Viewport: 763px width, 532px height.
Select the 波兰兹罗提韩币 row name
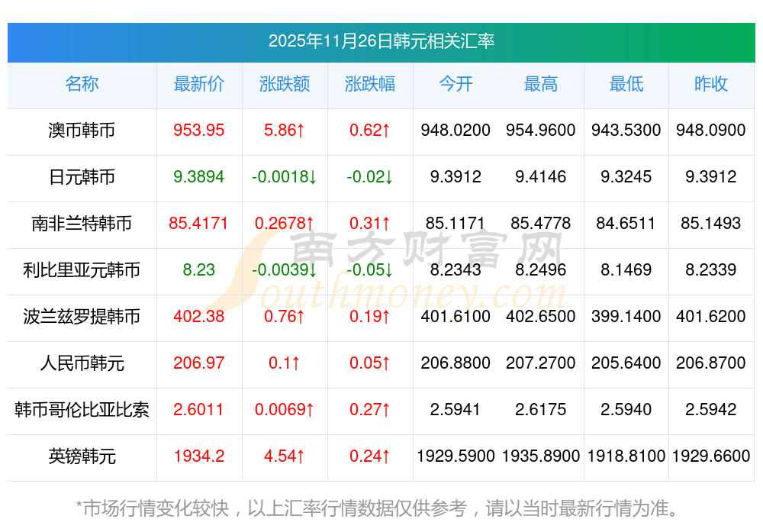pos(82,317)
